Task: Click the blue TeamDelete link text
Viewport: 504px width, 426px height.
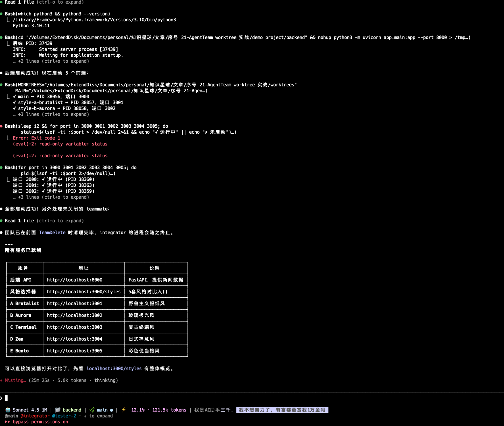Action: point(52,233)
